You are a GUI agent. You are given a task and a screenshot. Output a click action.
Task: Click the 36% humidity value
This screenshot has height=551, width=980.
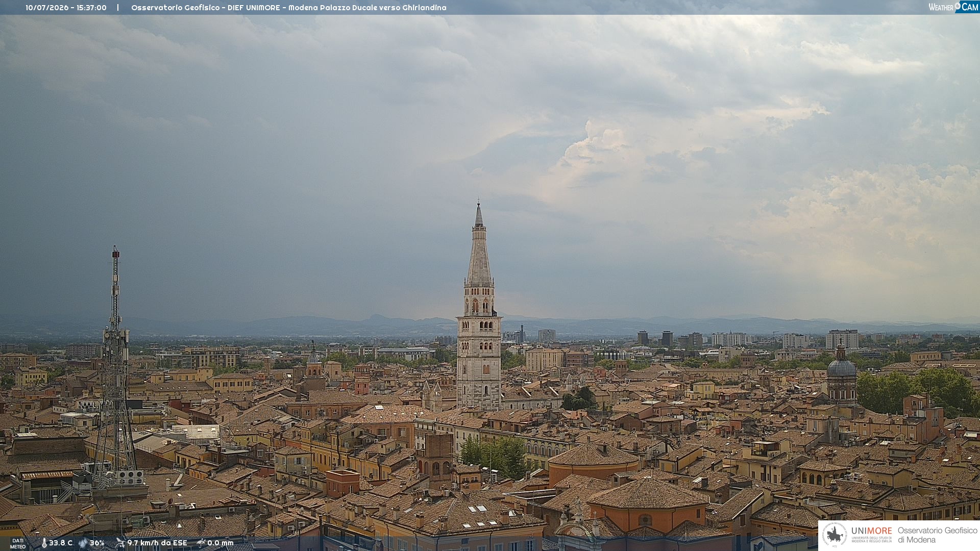pyautogui.click(x=97, y=543)
